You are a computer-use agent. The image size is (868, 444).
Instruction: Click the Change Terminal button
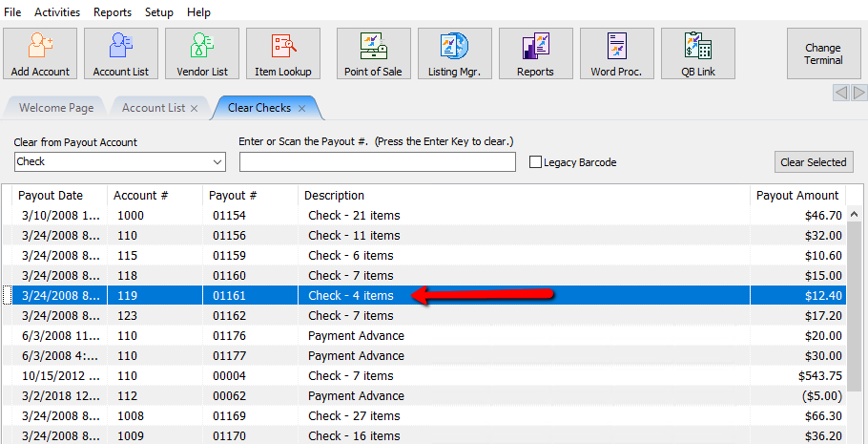(x=824, y=53)
